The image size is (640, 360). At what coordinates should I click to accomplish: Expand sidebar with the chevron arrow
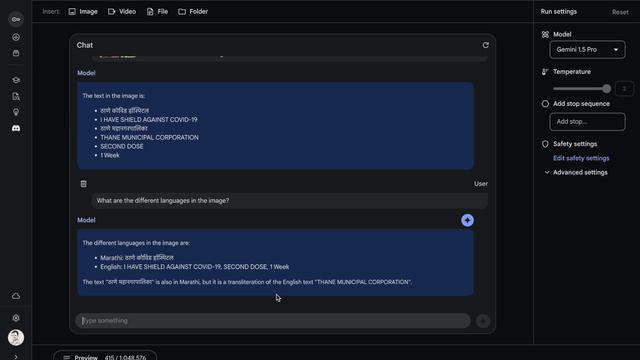pos(16,356)
